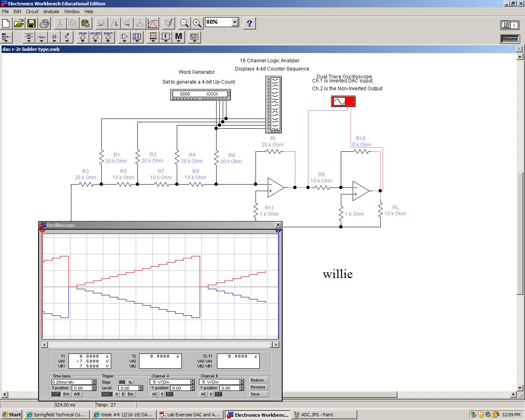
Task: Adjust the Trigger Level spinner
Action: (x=141, y=388)
